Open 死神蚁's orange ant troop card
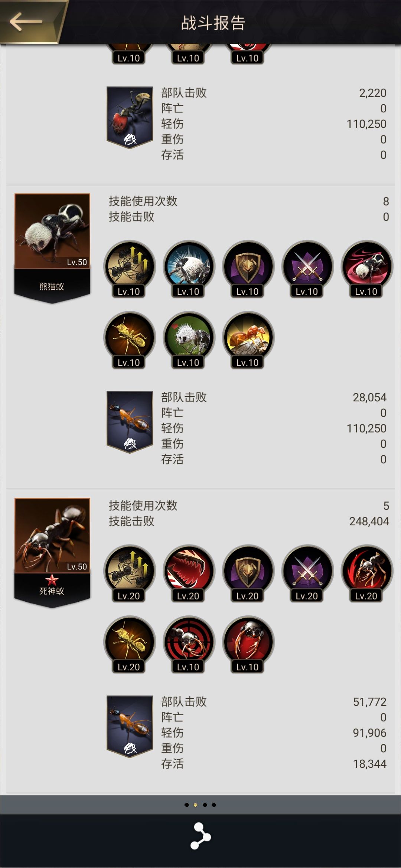 pyautogui.click(x=130, y=726)
